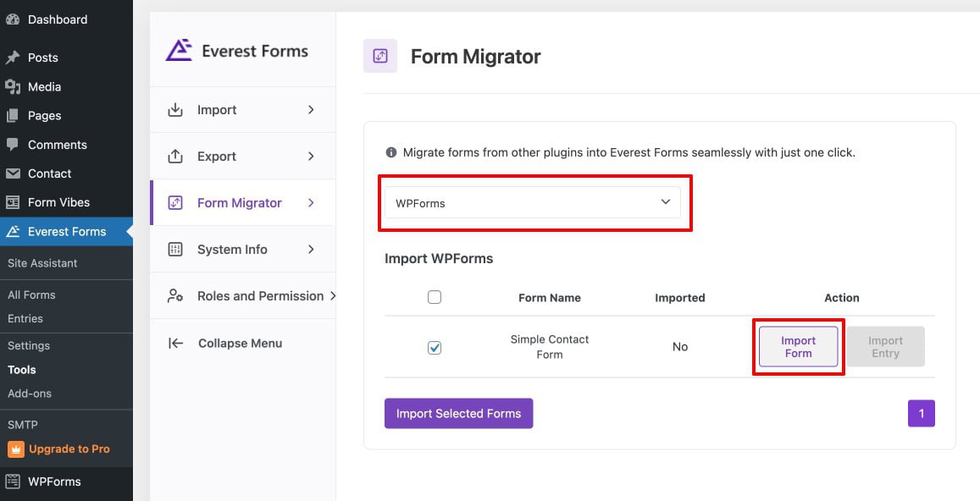Image resolution: width=980 pixels, height=501 pixels.
Task: Click the 'Import WPForms' heading
Action: click(x=439, y=259)
